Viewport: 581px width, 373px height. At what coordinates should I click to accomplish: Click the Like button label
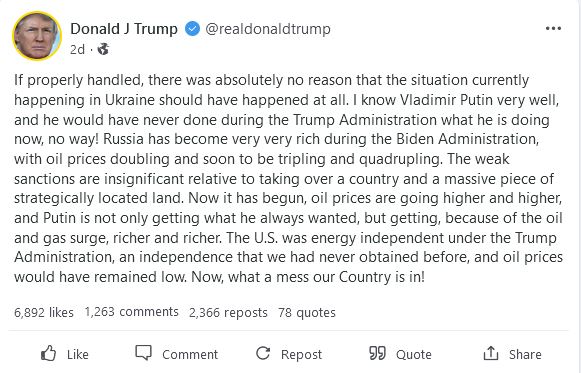(78, 354)
